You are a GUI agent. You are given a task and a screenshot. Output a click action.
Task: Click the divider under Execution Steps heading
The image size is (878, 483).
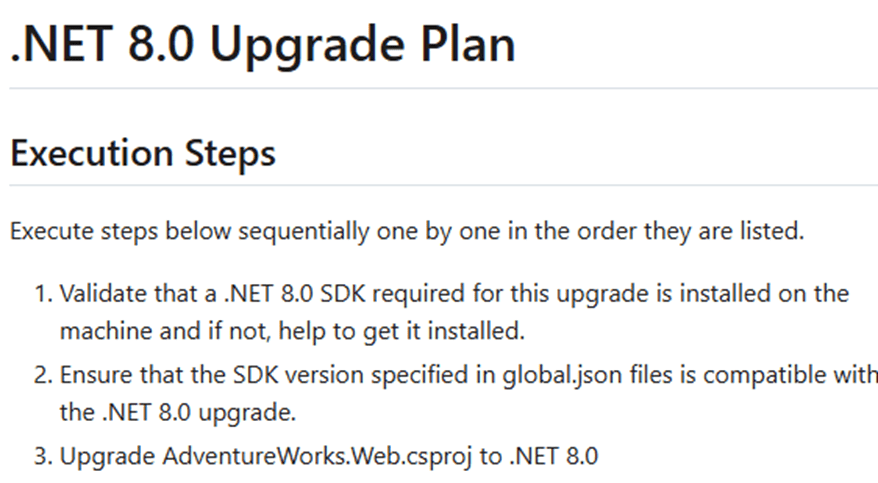440,185
